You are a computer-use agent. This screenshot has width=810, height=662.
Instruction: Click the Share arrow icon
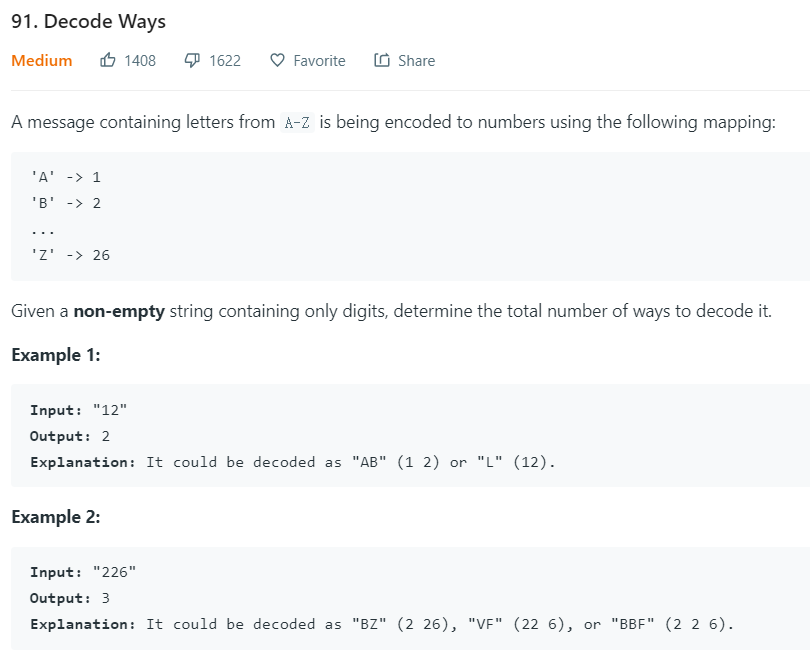pos(382,60)
